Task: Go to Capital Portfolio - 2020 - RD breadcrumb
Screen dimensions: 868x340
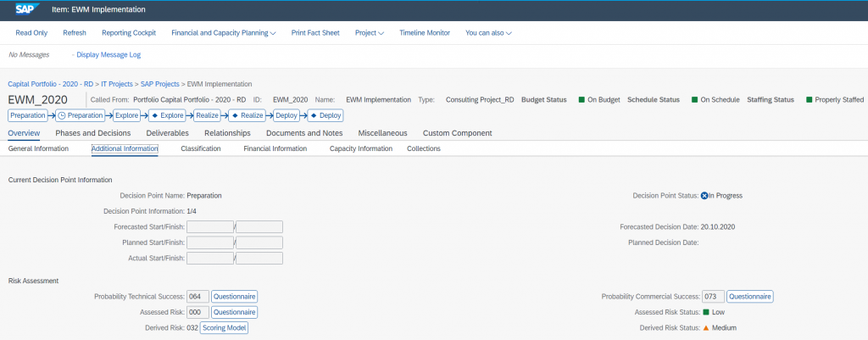Action: tap(50, 84)
